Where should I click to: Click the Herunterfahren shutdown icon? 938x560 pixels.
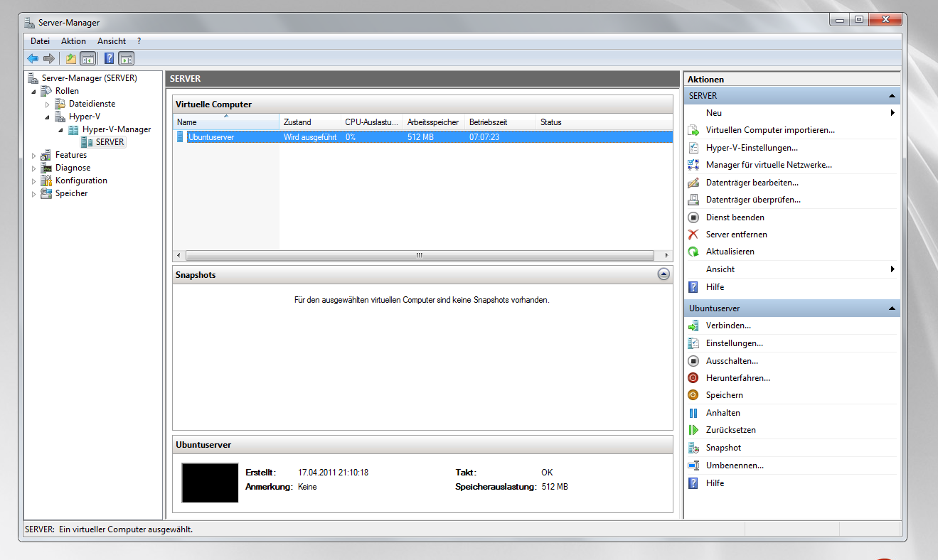click(693, 378)
